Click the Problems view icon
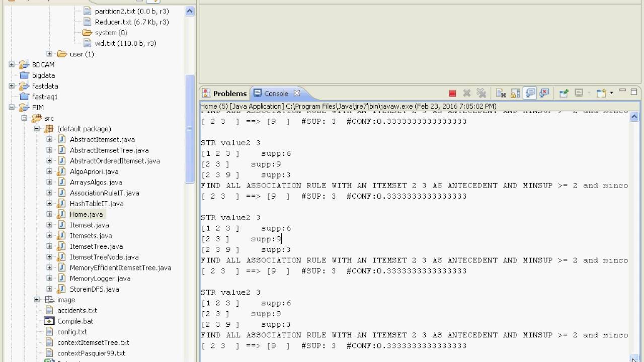Image resolution: width=644 pixels, height=362 pixels. click(206, 93)
